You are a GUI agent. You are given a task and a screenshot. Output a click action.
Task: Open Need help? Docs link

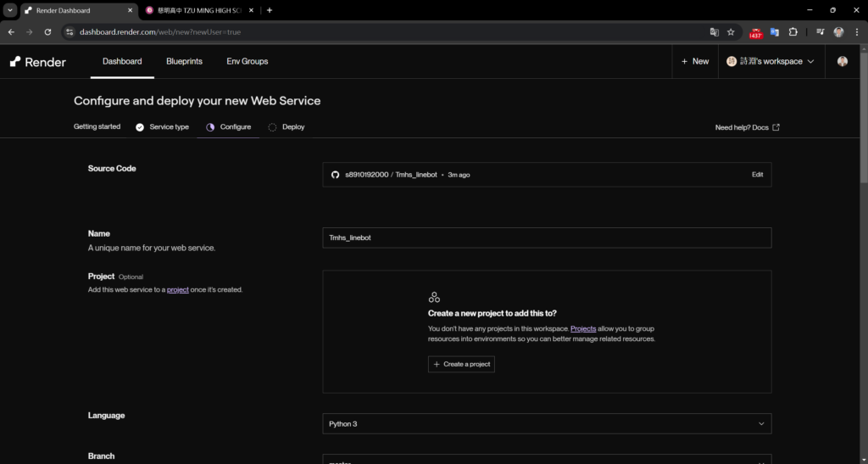coord(748,127)
